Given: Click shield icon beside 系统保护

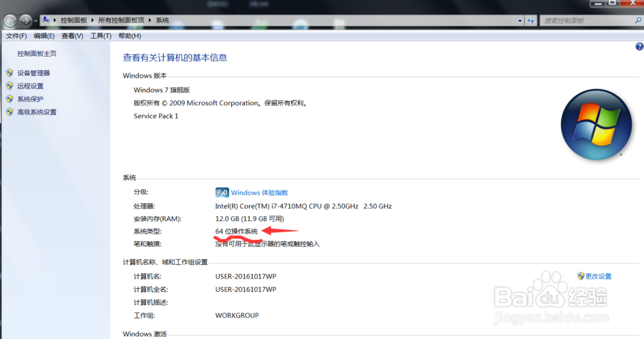Looking at the screenshot, I should (x=10, y=99).
